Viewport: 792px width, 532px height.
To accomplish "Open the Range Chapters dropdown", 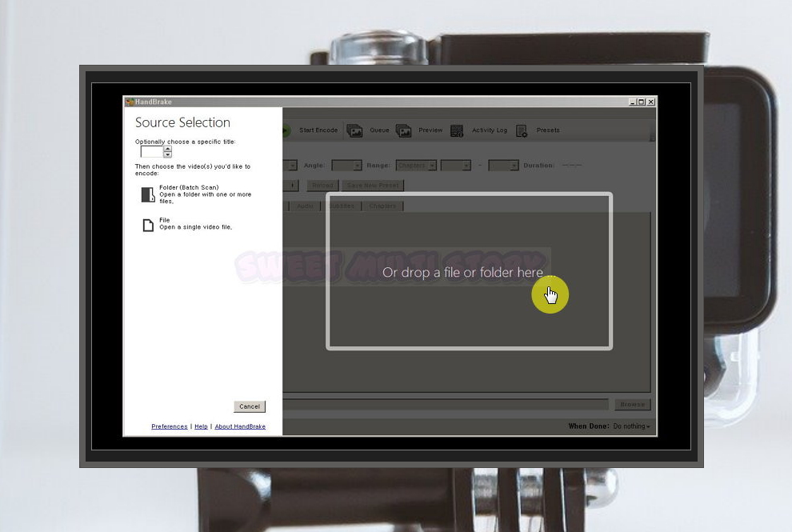I will click(x=416, y=166).
